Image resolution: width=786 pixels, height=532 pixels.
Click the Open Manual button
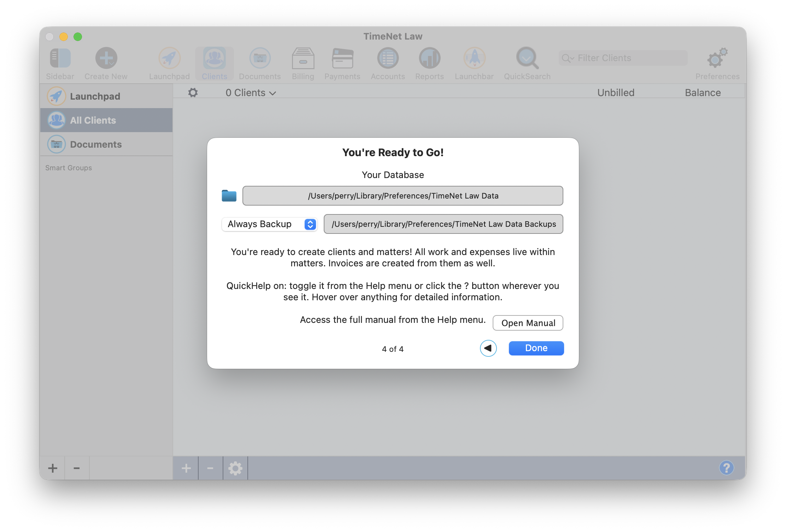(x=528, y=323)
